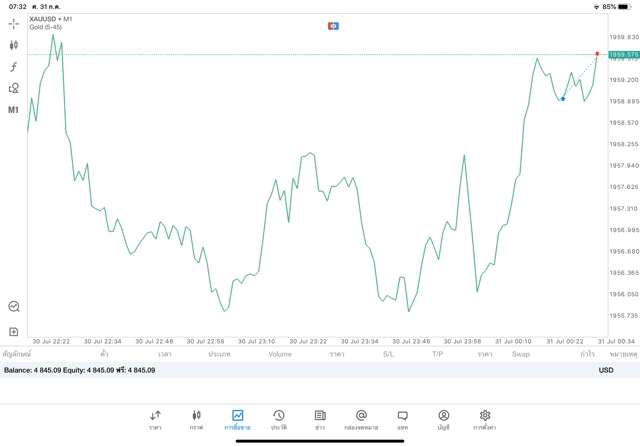Open the News tab (ข่าว)
The height and width of the screenshot is (447, 640).
(x=320, y=419)
